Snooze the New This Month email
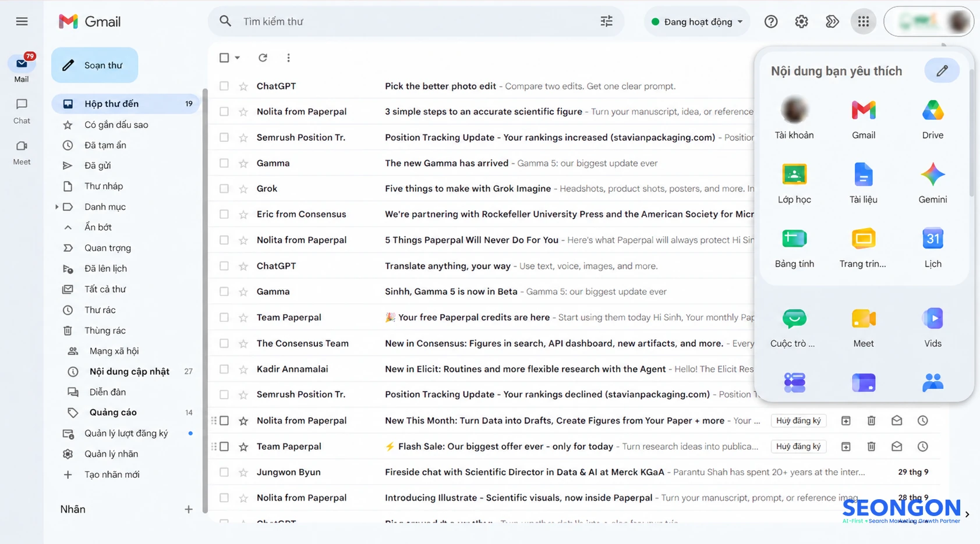Screen dimensions: 980x544 (x=922, y=421)
